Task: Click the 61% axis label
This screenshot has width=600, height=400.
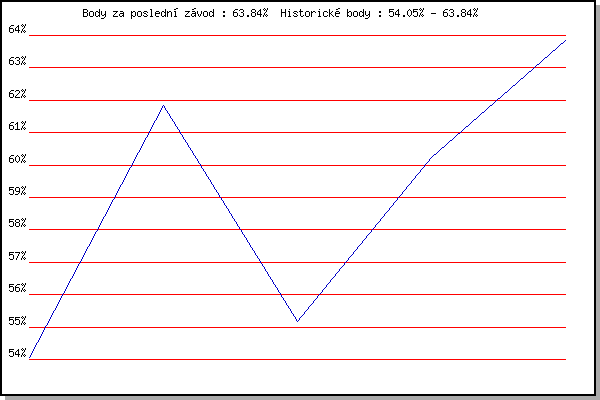Action: coord(17,126)
